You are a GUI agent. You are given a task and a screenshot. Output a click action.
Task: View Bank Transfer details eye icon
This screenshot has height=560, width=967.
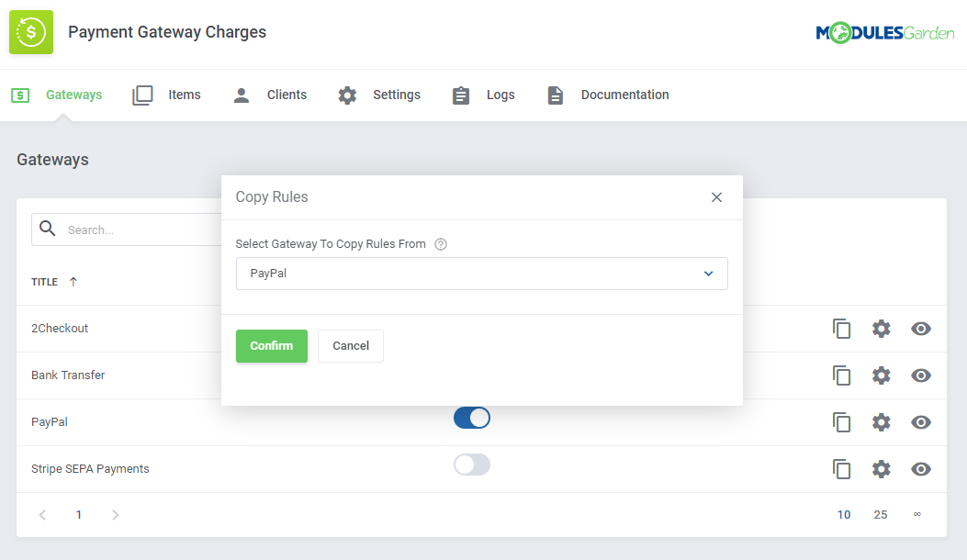pyautogui.click(x=921, y=375)
